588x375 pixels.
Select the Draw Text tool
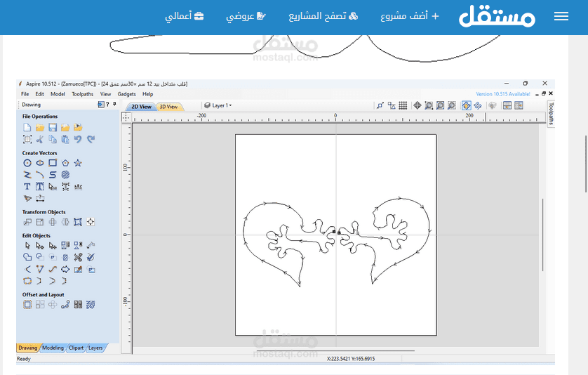[x=27, y=187]
